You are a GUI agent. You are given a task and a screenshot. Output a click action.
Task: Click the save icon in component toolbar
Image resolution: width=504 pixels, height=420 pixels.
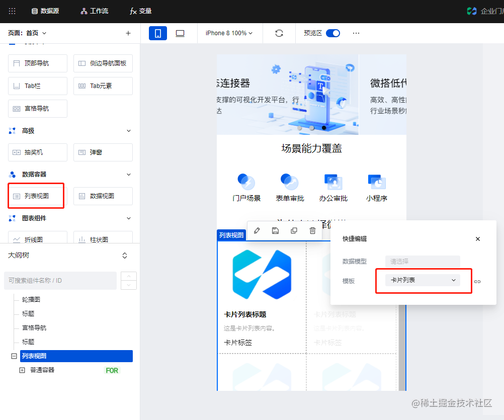(x=276, y=230)
